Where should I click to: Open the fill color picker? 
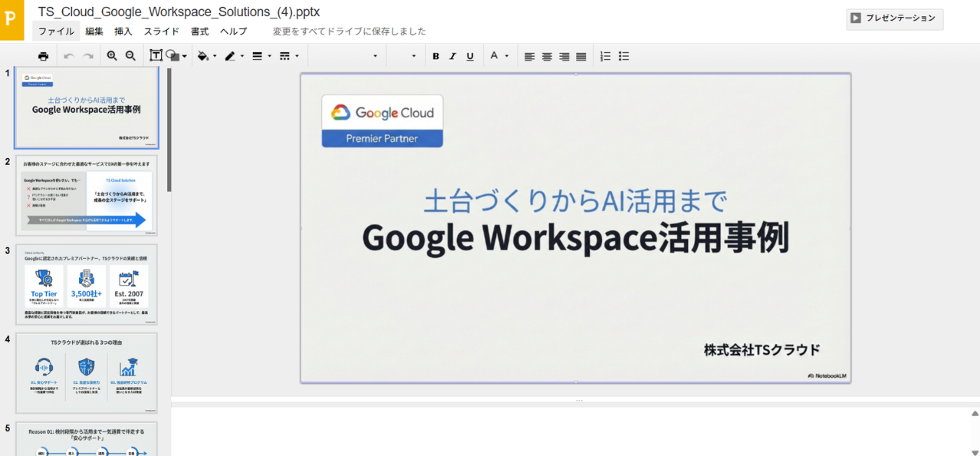click(204, 55)
